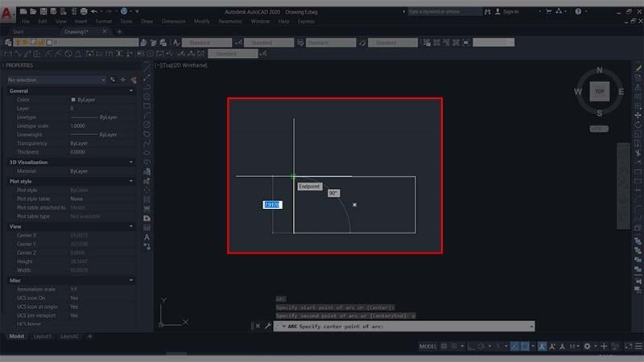Click the Undo arrow in quick access toolbar
This screenshot has width=644, height=362.
coord(94,11)
